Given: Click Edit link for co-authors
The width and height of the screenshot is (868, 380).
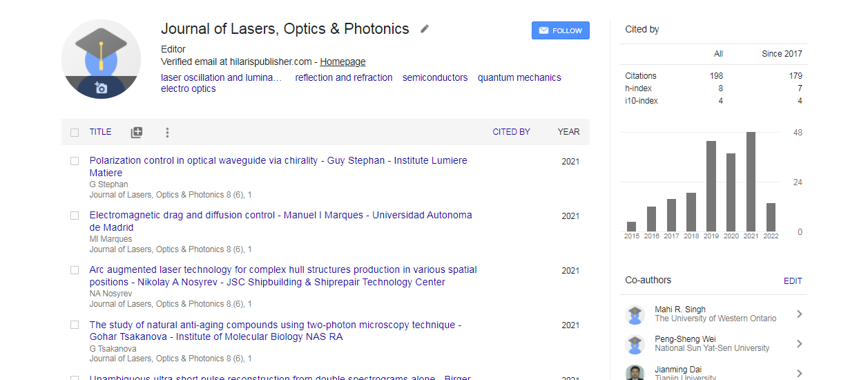Looking at the screenshot, I should pos(793,281).
